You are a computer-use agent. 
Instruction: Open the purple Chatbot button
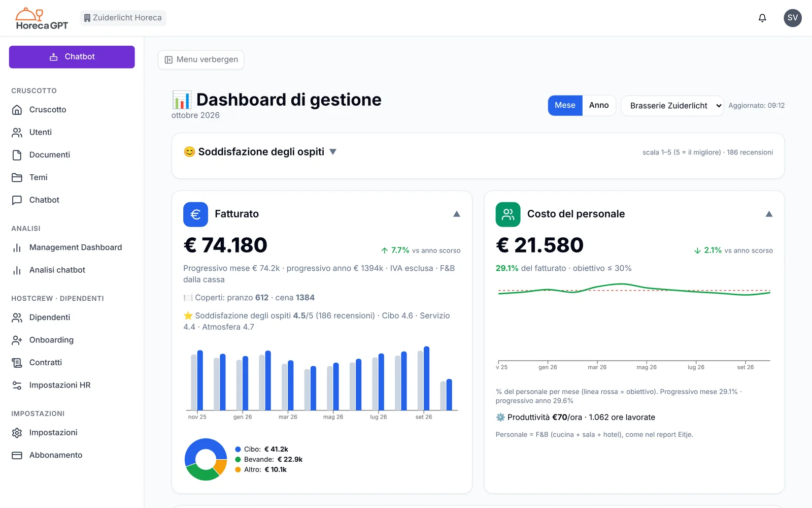click(x=72, y=57)
